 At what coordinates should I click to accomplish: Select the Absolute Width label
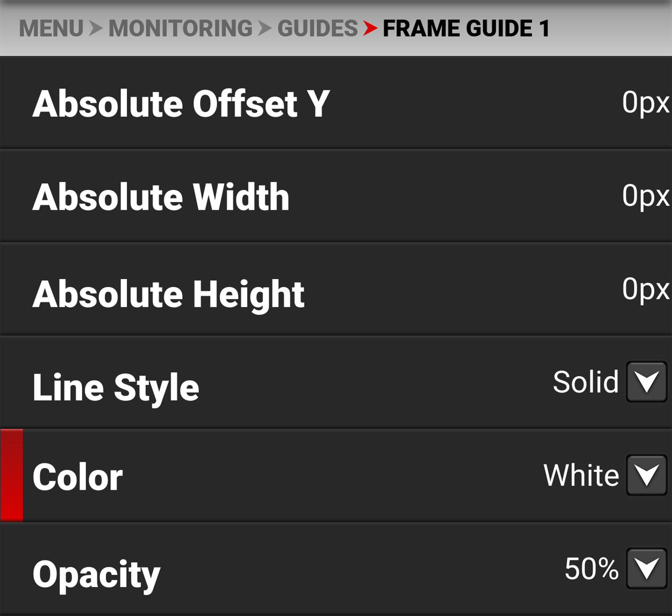point(161,197)
